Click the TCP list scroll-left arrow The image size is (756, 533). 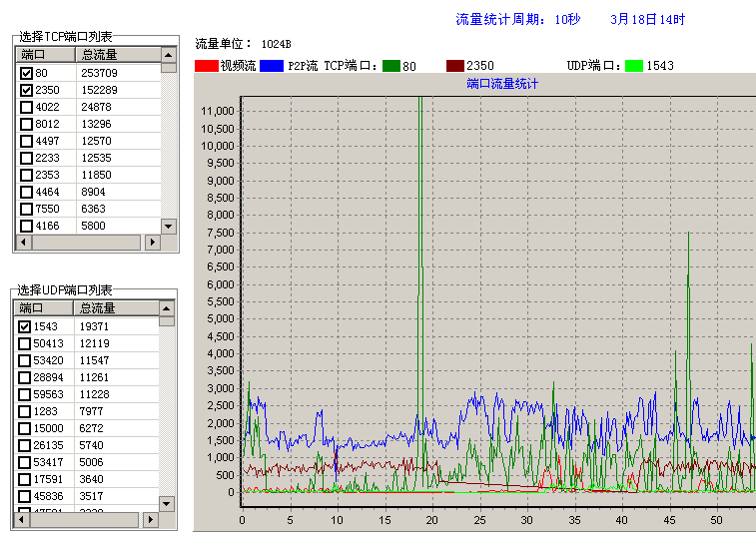(22, 243)
